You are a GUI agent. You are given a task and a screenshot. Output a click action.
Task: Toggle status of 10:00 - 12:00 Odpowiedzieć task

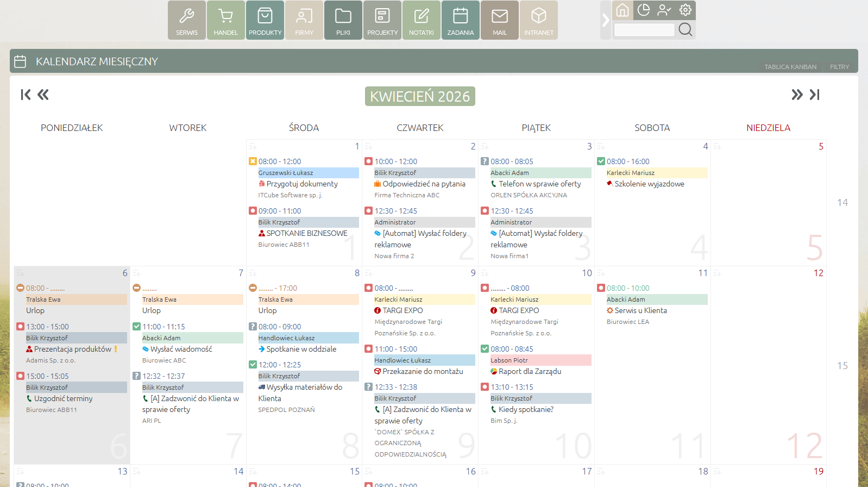click(x=369, y=161)
